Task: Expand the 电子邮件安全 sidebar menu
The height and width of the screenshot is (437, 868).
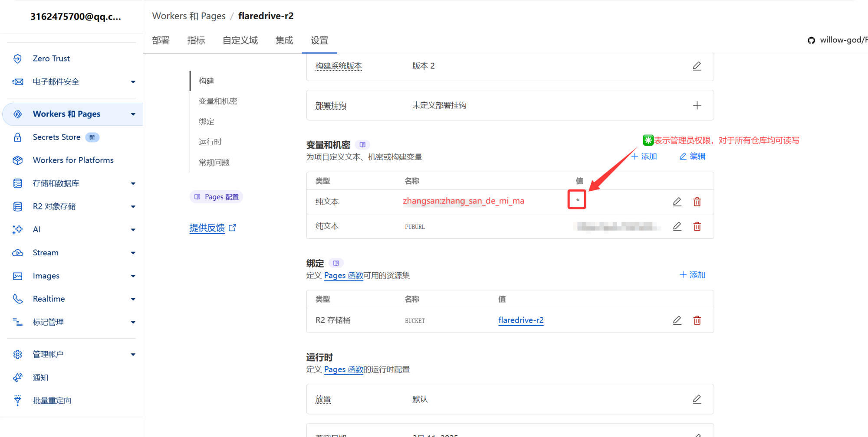Action: [133, 82]
